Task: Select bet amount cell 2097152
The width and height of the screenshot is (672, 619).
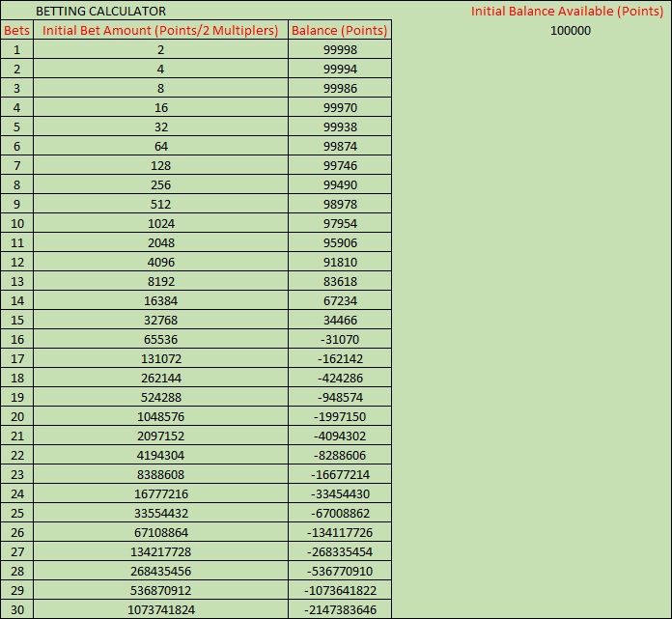Action: (160, 436)
